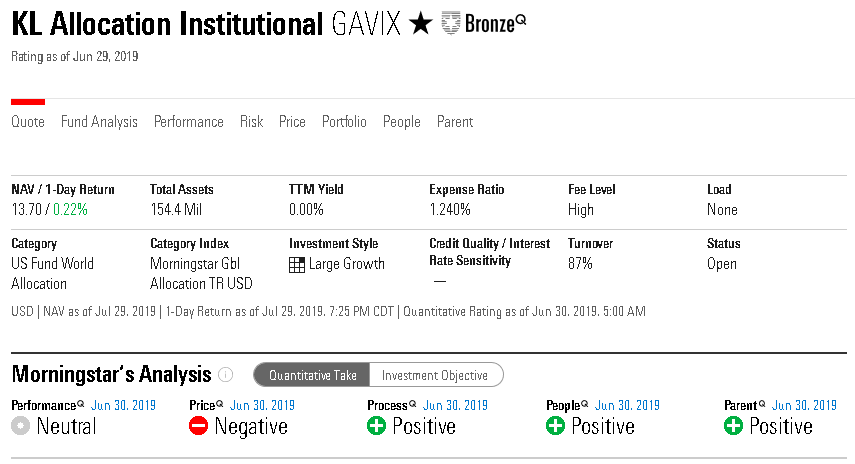Click the gray Neutral Performance icon

tap(20, 426)
